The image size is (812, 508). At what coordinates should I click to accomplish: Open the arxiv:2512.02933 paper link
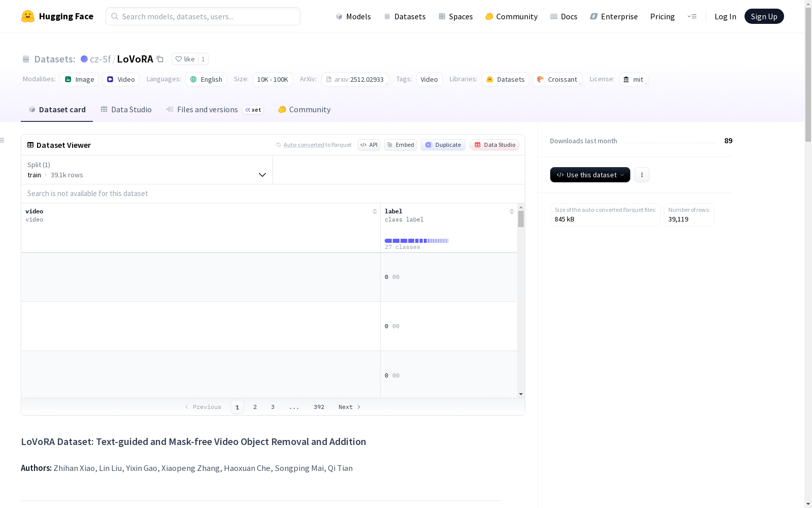355,79
